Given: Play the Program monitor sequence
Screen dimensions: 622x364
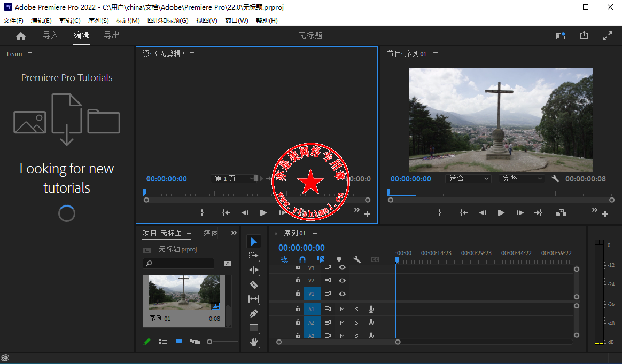Looking at the screenshot, I should [501, 213].
